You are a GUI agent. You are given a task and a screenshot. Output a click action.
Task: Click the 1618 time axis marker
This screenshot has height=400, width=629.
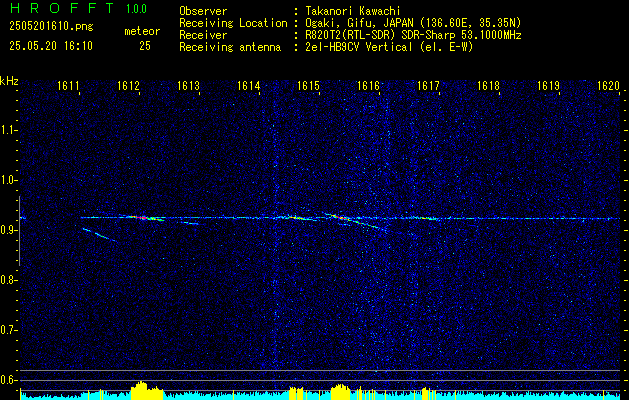(488, 85)
